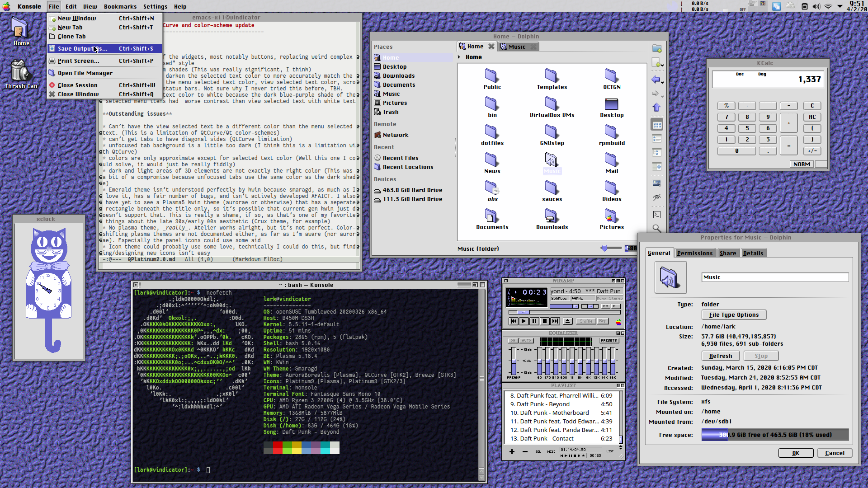868x488 pixels.
Task: Click the Winamp next track button
Action: [555, 321]
